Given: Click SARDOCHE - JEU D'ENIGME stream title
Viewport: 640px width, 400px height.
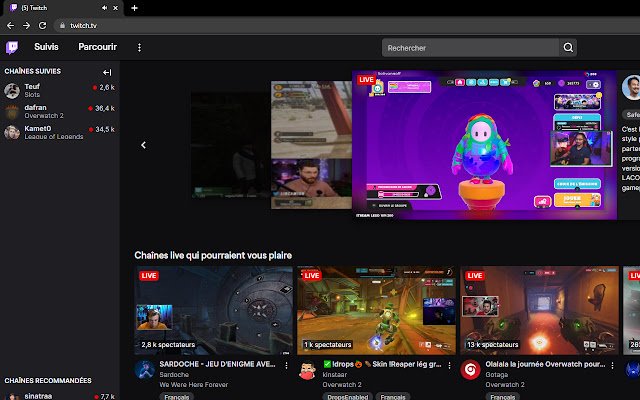Looking at the screenshot, I should coord(217,364).
